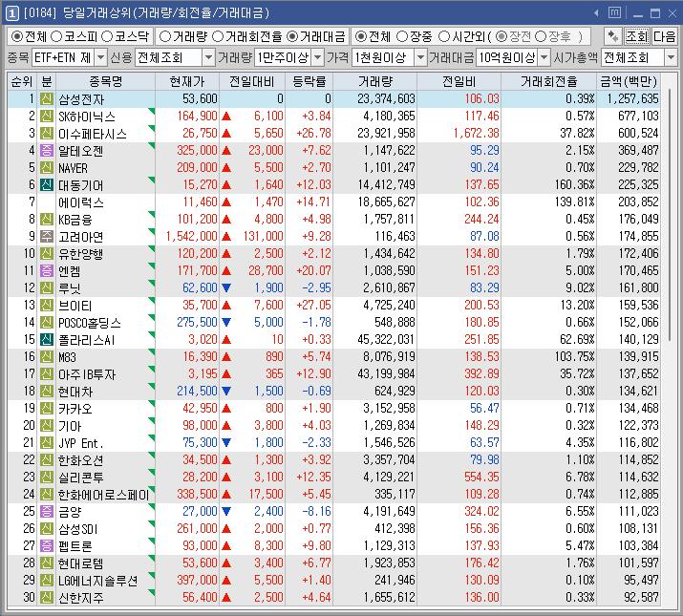Click the 신 badge icon for LG에너지솔루션
The image size is (683, 616).
47,581
